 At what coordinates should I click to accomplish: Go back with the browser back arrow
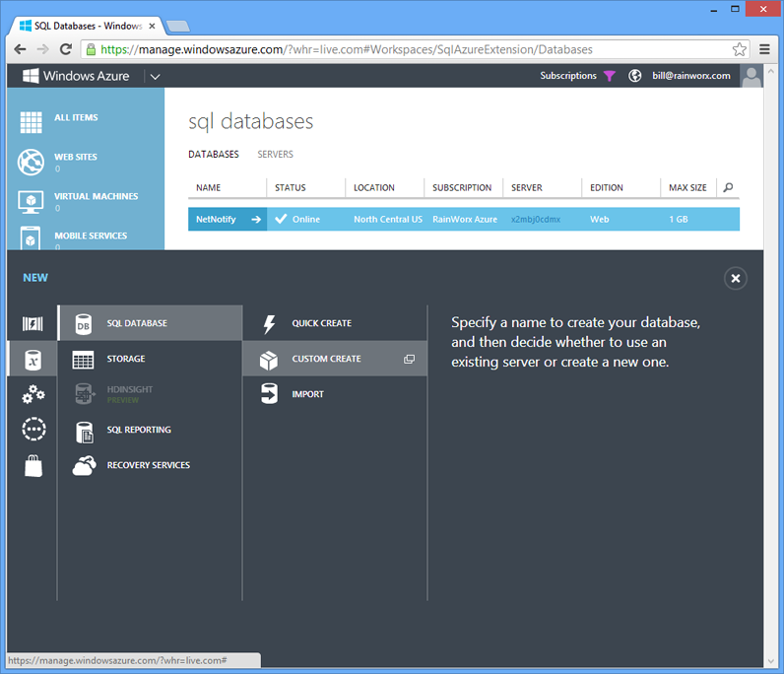[20, 49]
